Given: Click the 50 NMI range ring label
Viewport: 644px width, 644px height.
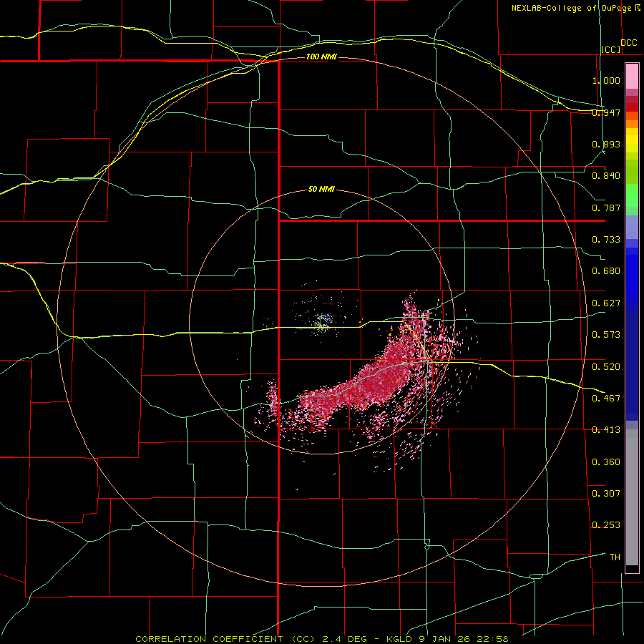Looking at the screenshot, I should tap(321, 189).
